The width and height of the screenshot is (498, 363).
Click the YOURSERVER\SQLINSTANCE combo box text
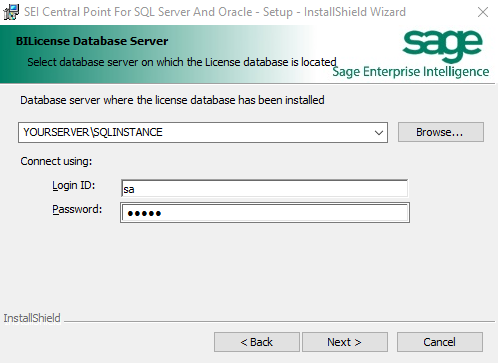[x=93, y=132]
